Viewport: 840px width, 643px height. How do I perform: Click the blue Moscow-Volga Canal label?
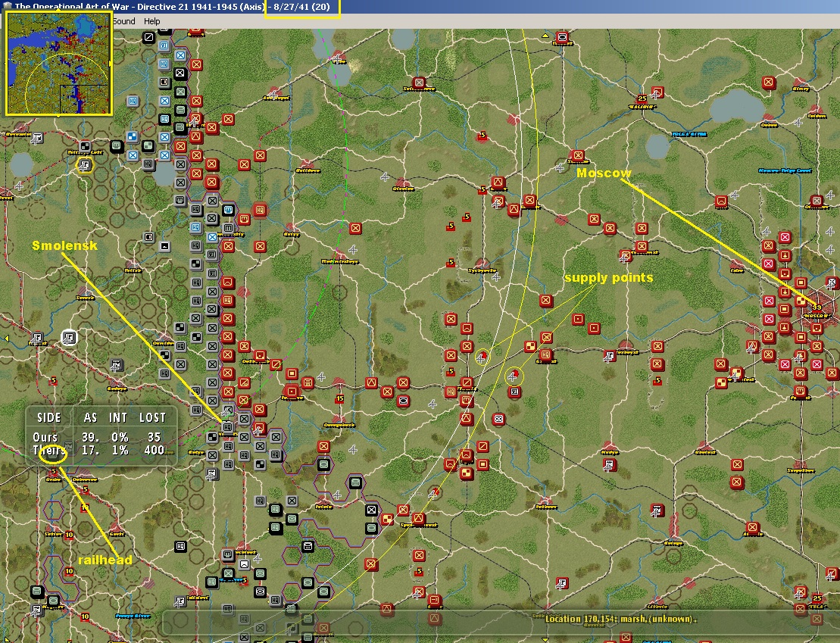coord(784,171)
